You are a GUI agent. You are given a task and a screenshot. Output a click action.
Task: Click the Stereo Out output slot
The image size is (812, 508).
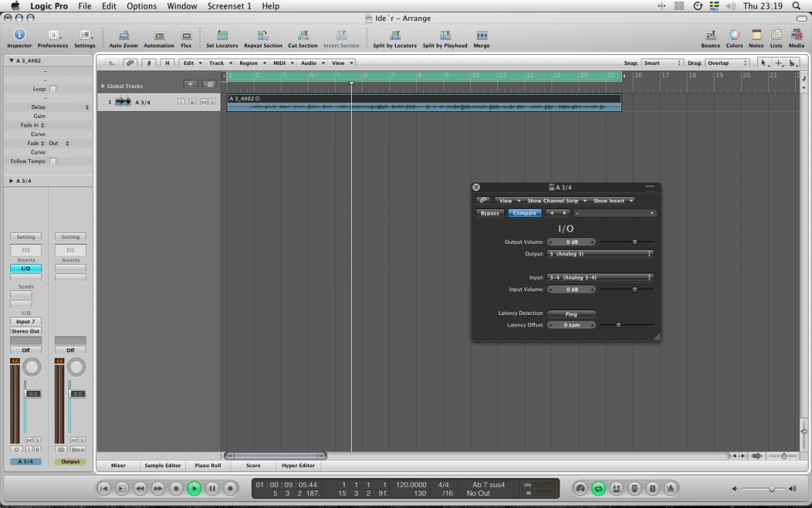pyautogui.click(x=26, y=331)
